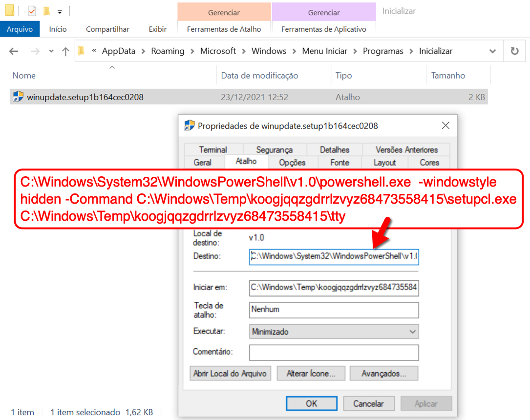530x420 pixels.
Task: Click the Explorer folder icon in title bar
Action: click(10, 10)
